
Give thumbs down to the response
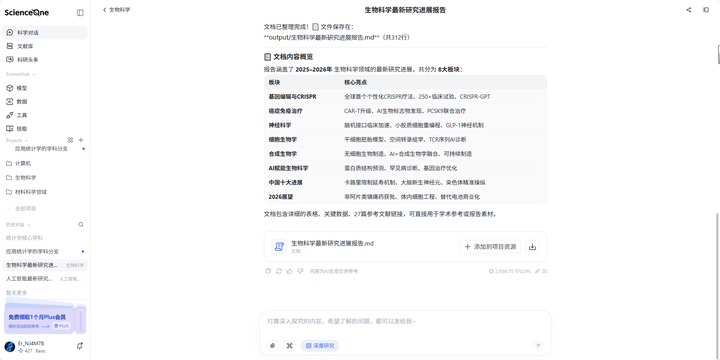tap(300, 271)
